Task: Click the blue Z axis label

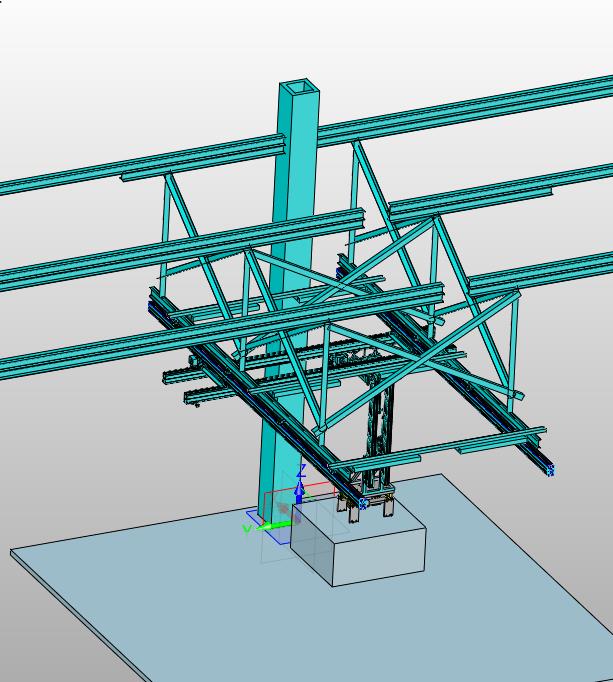Action: (301, 471)
